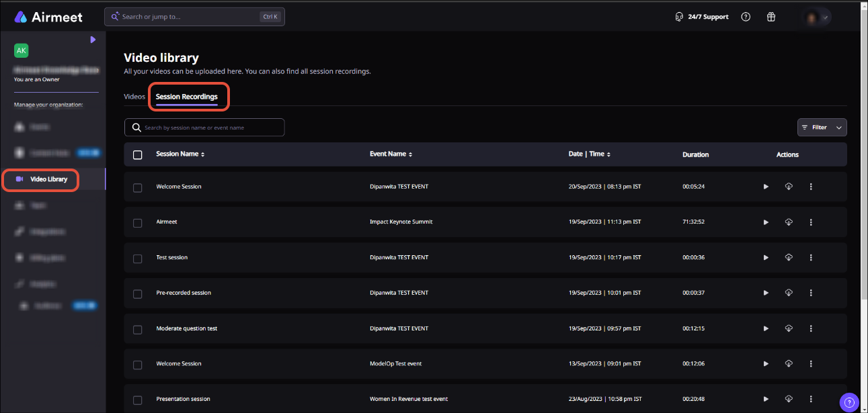
Task: Check the Pre-recorded session row checkbox
Action: pyautogui.click(x=138, y=294)
